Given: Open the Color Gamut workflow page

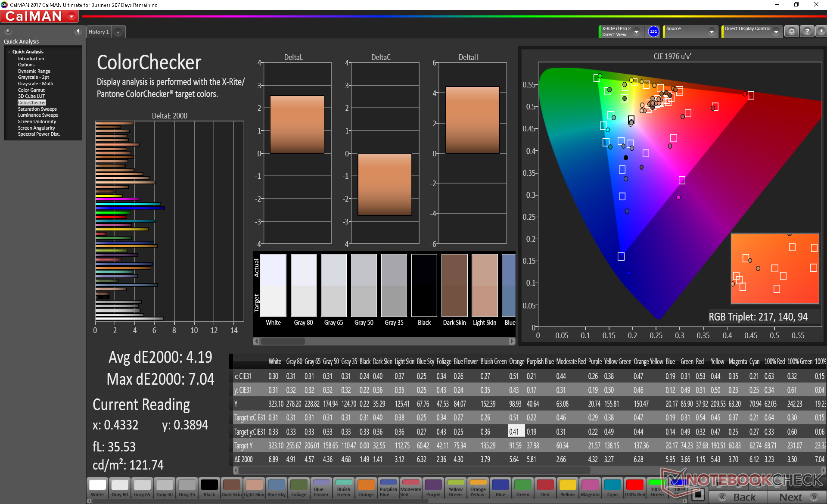Looking at the screenshot, I should coord(31,90).
